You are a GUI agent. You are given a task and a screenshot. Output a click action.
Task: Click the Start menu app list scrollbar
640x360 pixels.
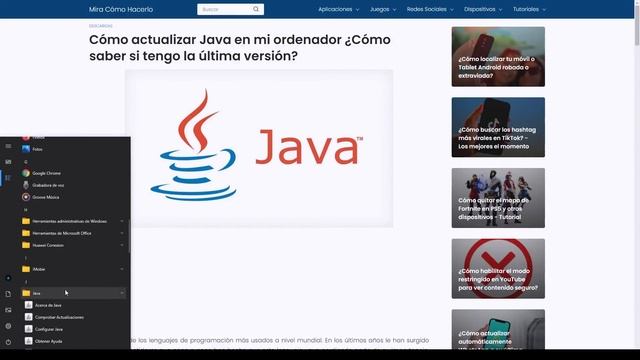129,236
